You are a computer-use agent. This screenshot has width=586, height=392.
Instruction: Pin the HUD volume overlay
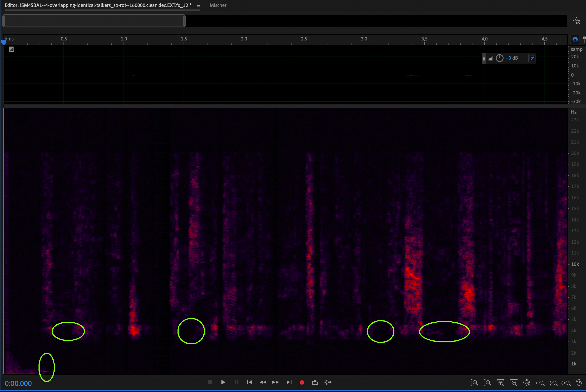[532, 58]
